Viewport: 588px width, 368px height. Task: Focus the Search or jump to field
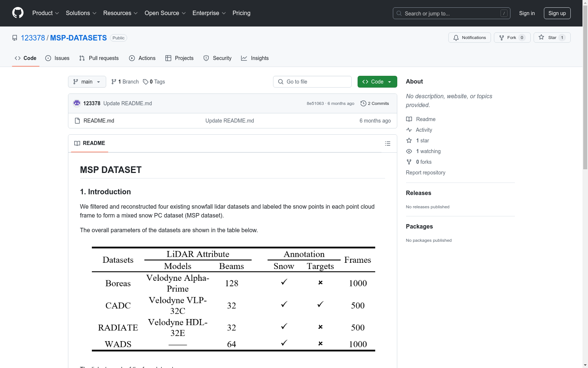pyautogui.click(x=452, y=13)
